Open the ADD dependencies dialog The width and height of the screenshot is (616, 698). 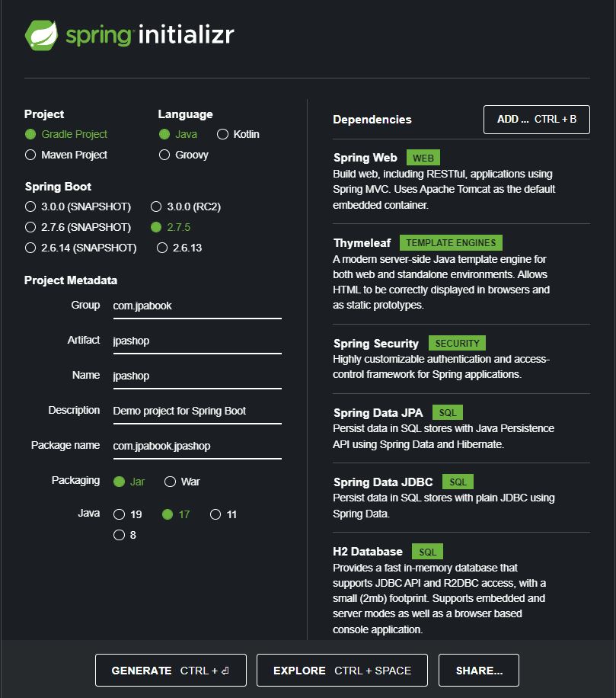(536, 120)
